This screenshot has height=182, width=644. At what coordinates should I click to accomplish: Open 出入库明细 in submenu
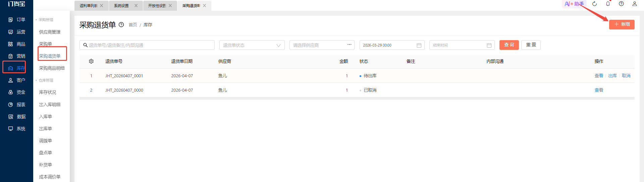50,105
